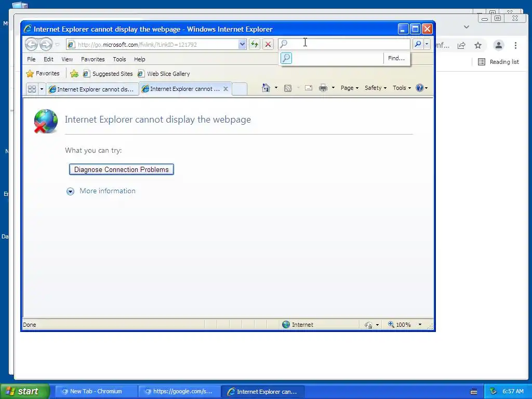Image resolution: width=532 pixels, height=399 pixels.
Task: Print the page with printer icon
Action: (323, 88)
